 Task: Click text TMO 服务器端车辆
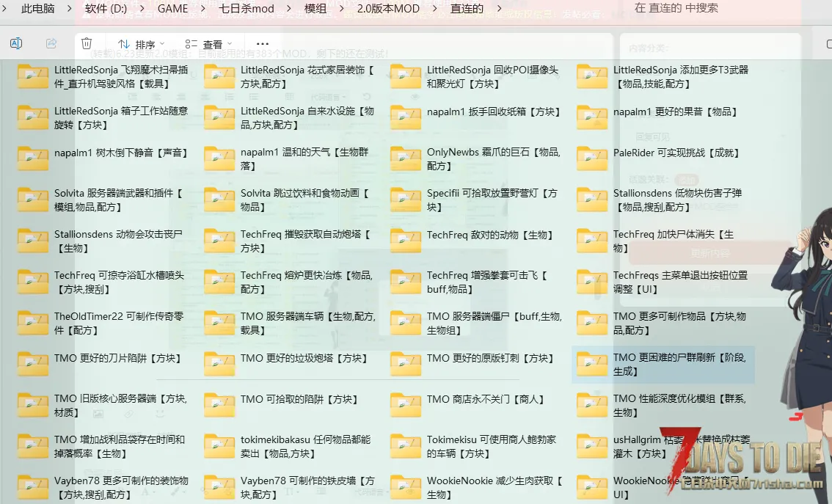pos(308,323)
